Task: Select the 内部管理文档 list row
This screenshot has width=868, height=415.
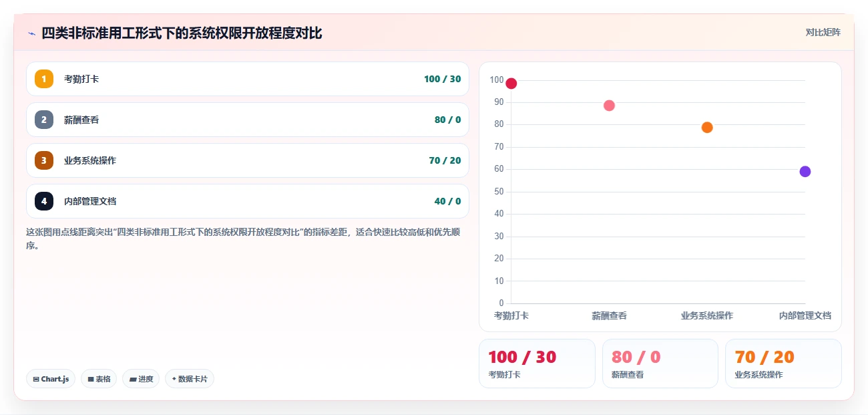Action: pyautogui.click(x=248, y=201)
